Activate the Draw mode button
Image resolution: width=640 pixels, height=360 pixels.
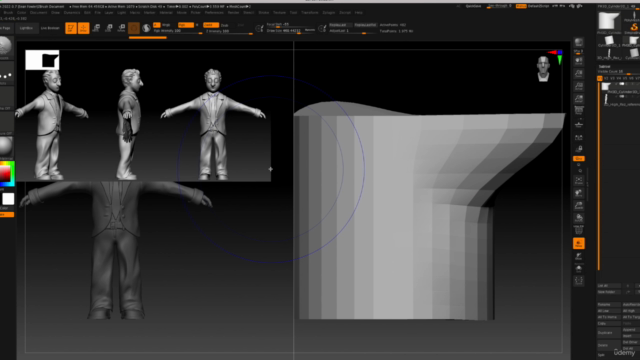(x=84, y=28)
